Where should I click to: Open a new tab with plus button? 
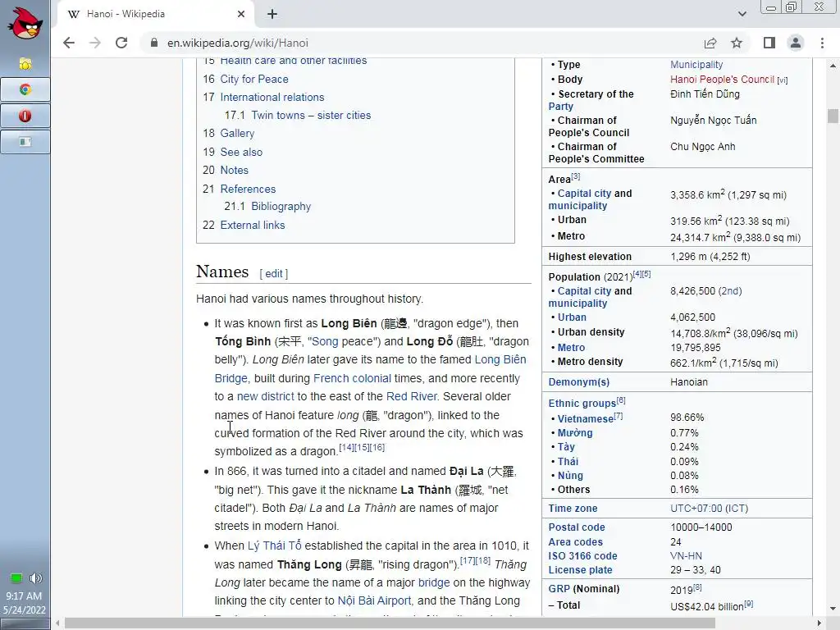272,14
